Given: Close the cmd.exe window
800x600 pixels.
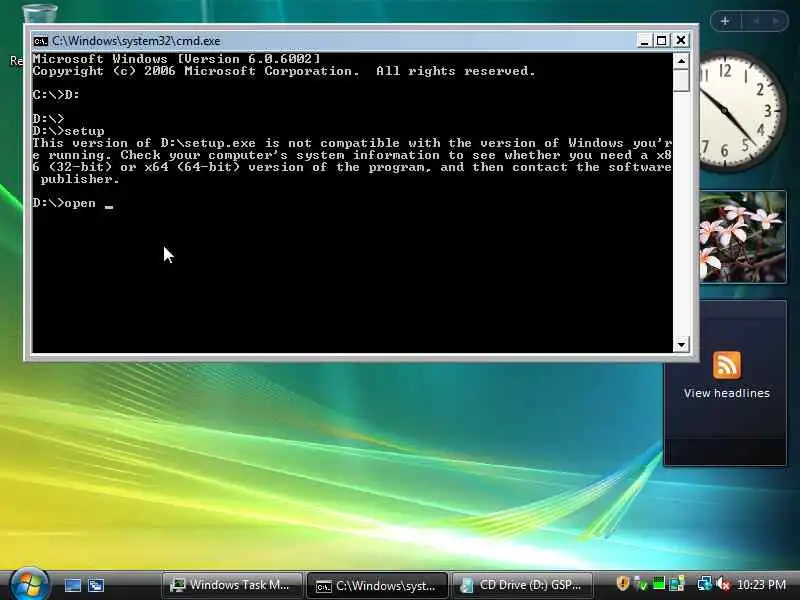Looking at the screenshot, I should 681,40.
